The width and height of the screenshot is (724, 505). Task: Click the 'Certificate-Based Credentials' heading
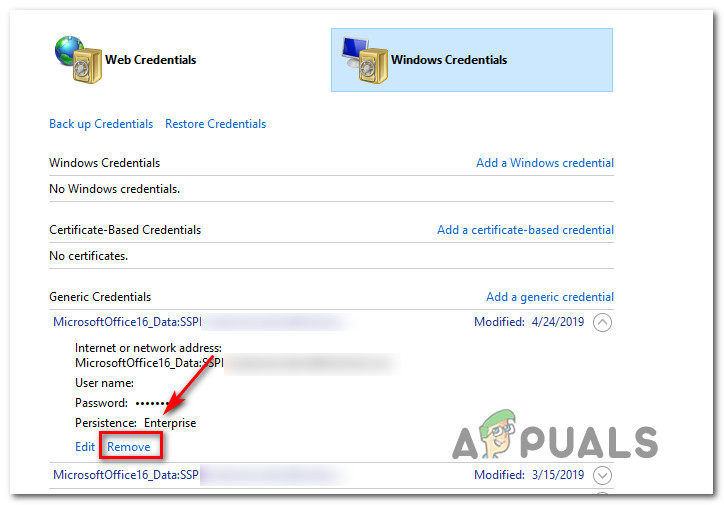[125, 229]
